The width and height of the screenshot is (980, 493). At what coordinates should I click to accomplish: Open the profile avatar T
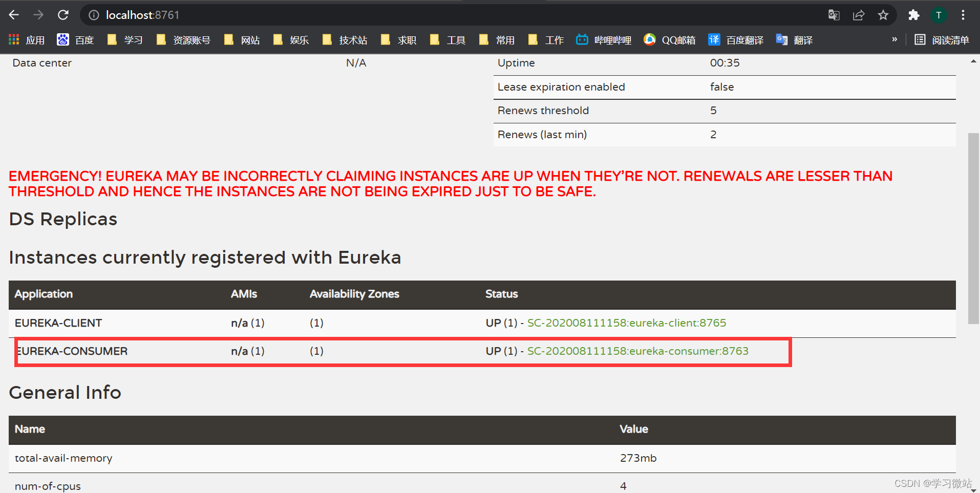(939, 15)
